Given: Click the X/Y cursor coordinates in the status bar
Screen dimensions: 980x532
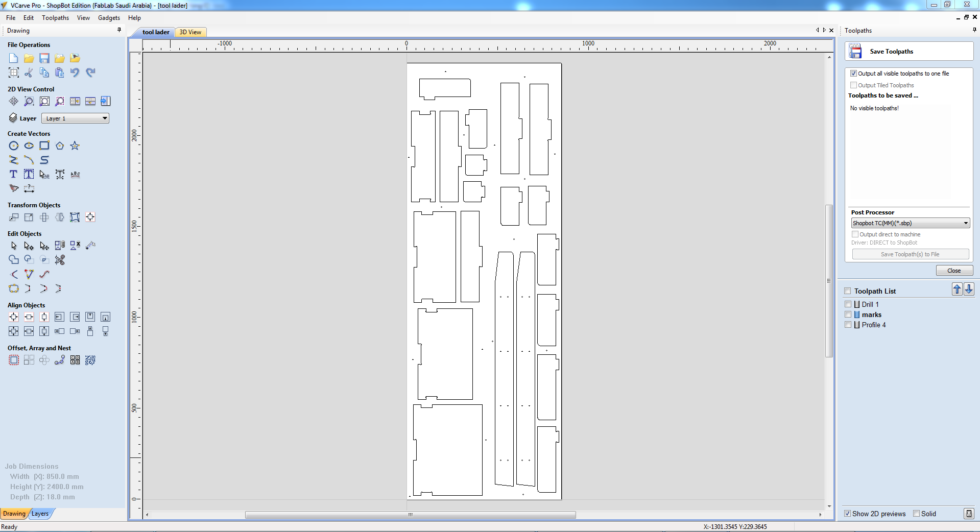Looking at the screenshot, I should point(735,527).
